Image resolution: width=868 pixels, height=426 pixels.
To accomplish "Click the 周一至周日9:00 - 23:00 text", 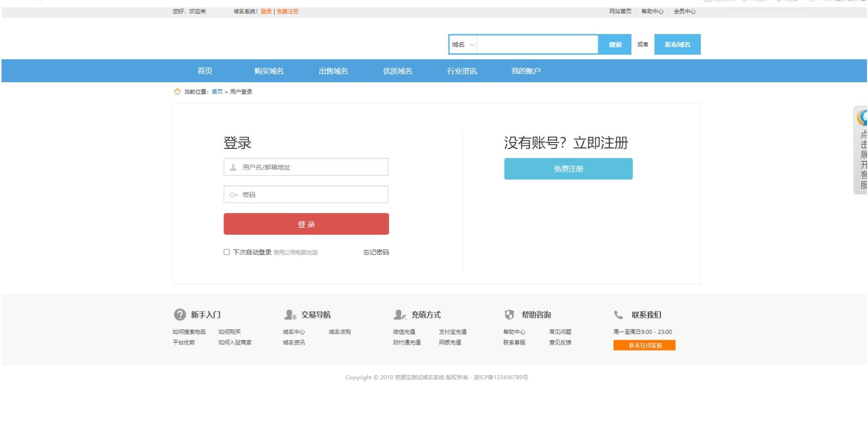I will click(643, 332).
